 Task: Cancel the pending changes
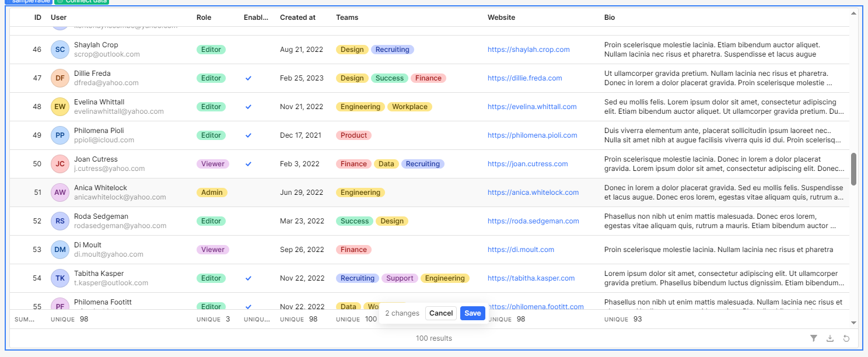(x=441, y=313)
